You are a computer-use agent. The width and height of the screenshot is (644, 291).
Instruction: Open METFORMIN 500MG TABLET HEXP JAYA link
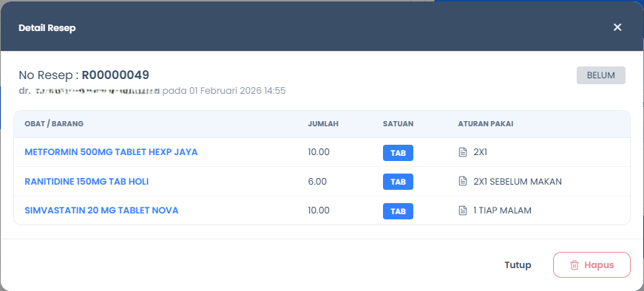(111, 152)
